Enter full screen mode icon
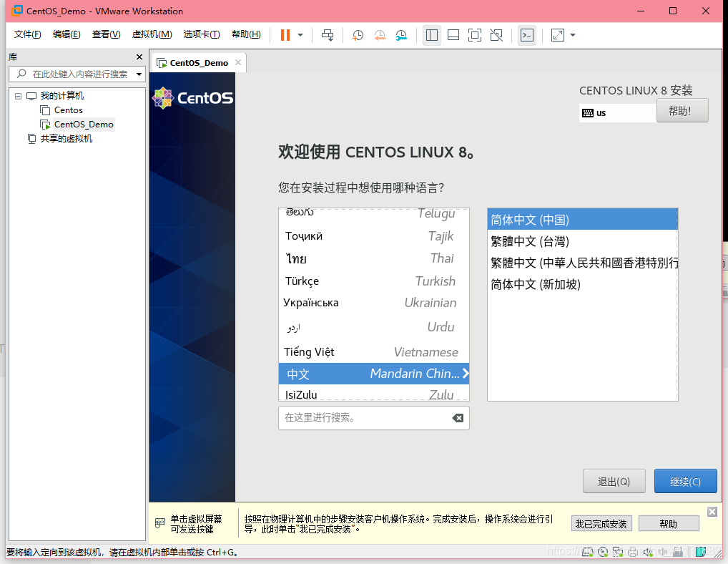Screen dimensions: 728x564 point(475,35)
